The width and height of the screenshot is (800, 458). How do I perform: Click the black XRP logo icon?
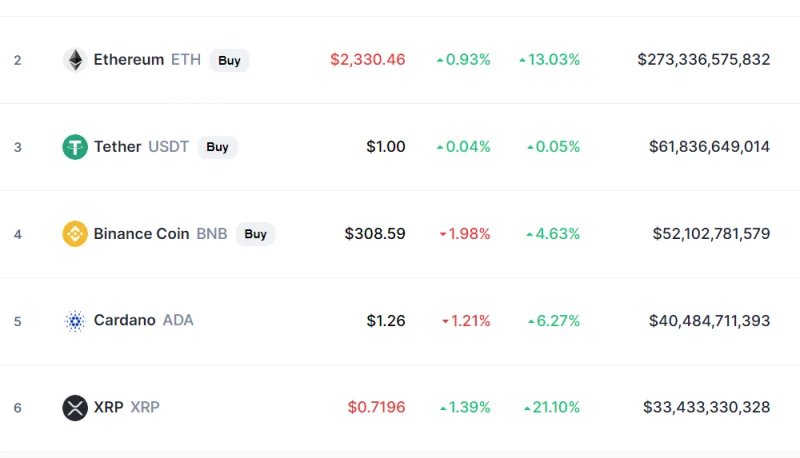pos(75,408)
